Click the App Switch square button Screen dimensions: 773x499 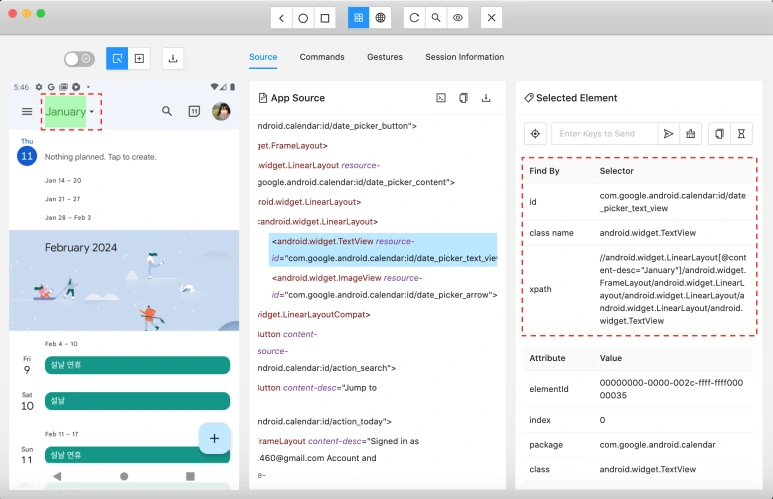coord(325,18)
